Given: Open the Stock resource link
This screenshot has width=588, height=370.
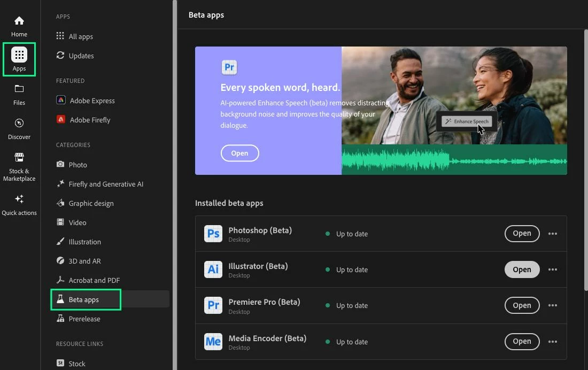Looking at the screenshot, I should 71,363.
